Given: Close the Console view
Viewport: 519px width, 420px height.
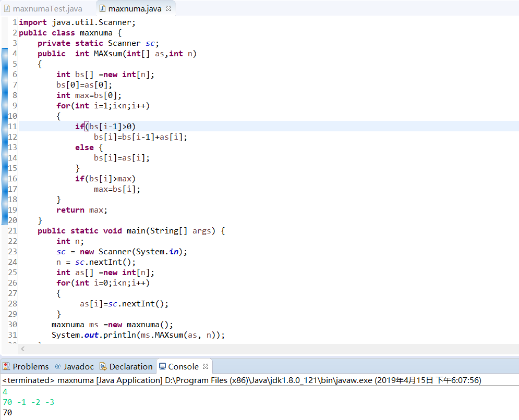Looking at the screenshot, I should [206, 366].
